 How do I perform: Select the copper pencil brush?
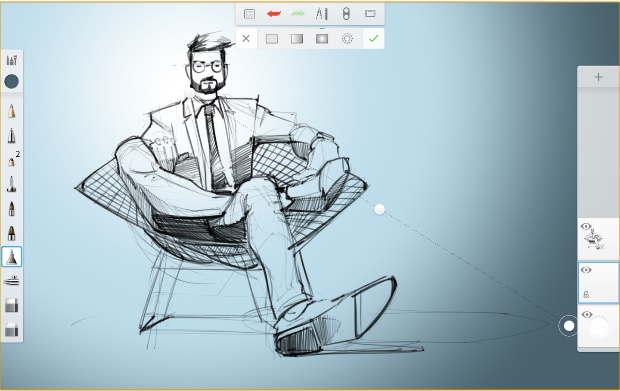(11, 111)
